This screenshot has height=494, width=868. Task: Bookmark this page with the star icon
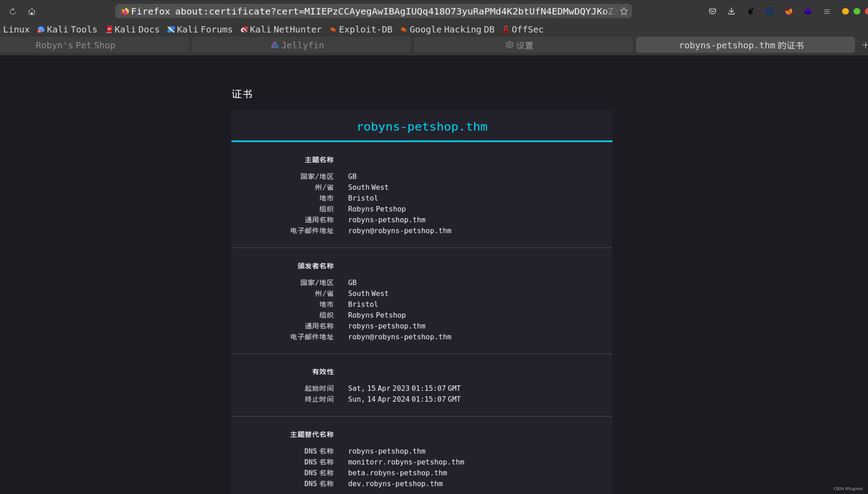click(624, 11)
